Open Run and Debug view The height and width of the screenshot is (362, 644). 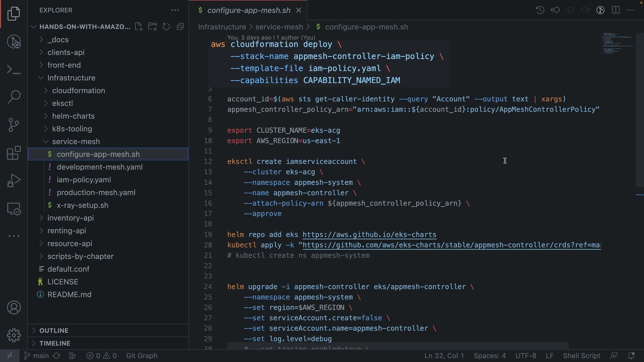pos(14,181)
